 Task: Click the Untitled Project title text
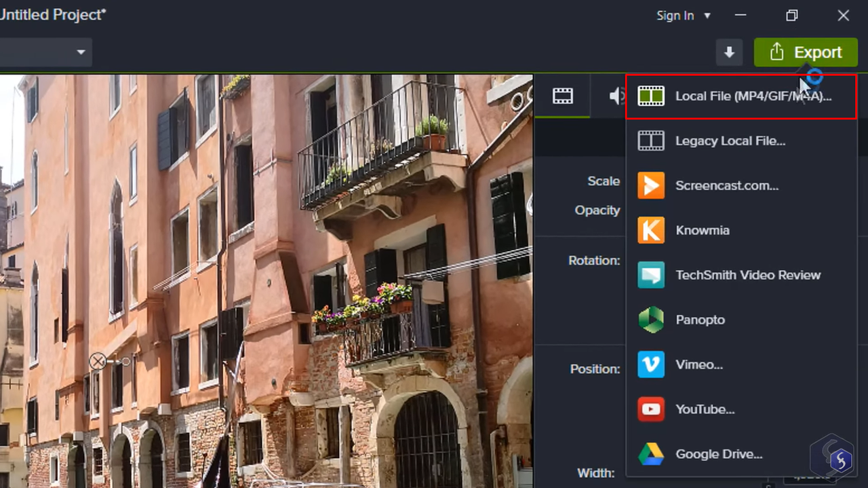click(53, 14)
